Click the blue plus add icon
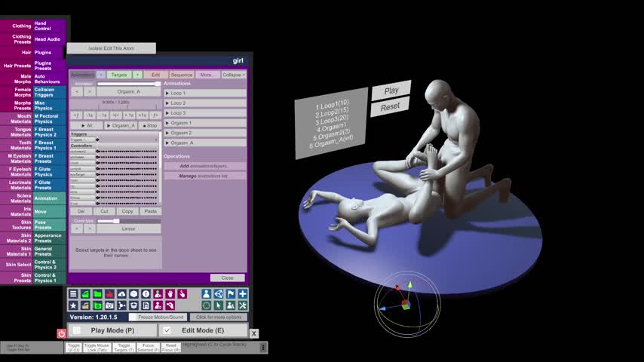 [242, 294]
